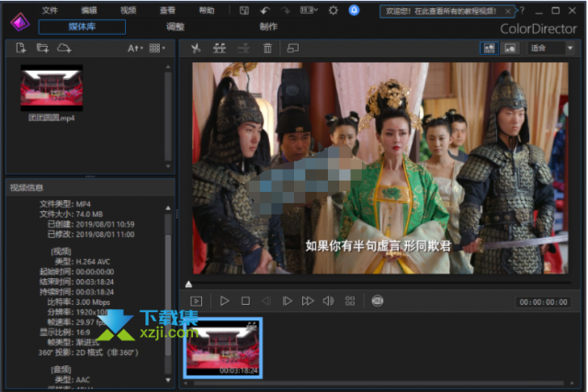Open the sort order dropdown
This screenshot has width=588, height=392.
135,49
